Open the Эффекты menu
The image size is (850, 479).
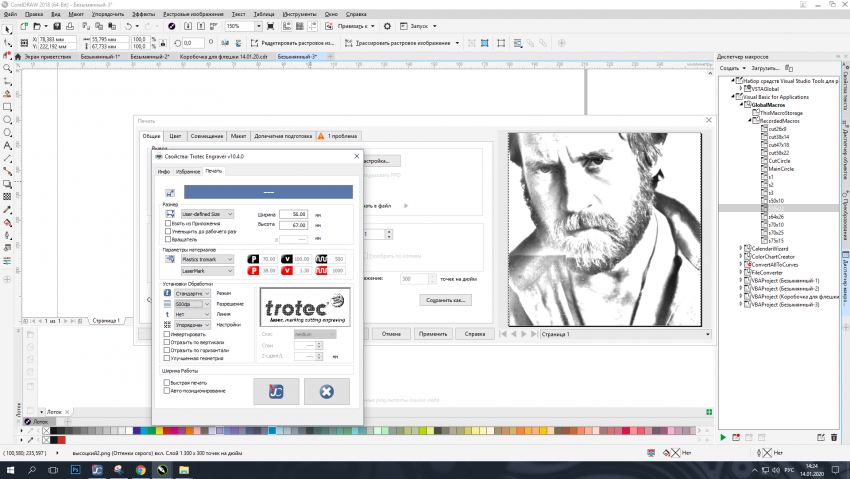[142, 15]
